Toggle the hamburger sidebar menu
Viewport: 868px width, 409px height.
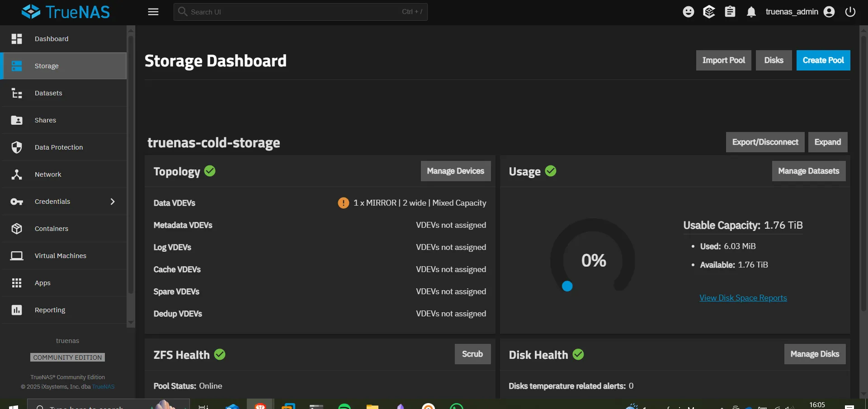coord(153,12)
